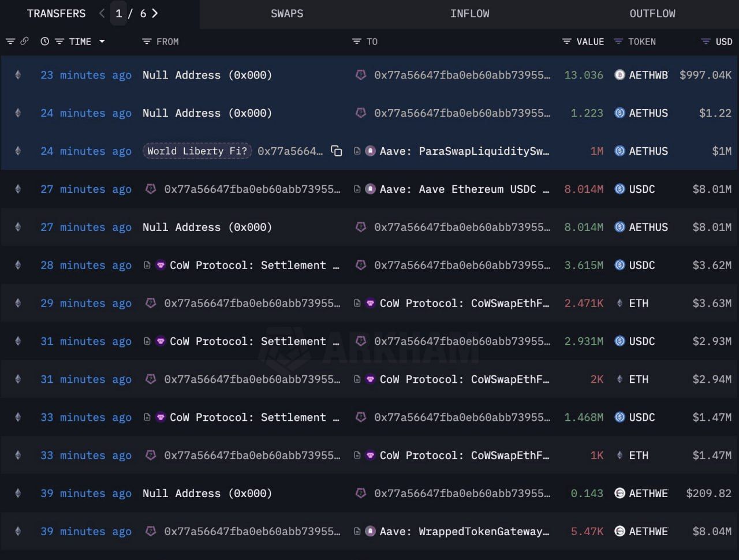Click the page number 1 field
This screenshot has height=560, width=739.
pos(119,13)
